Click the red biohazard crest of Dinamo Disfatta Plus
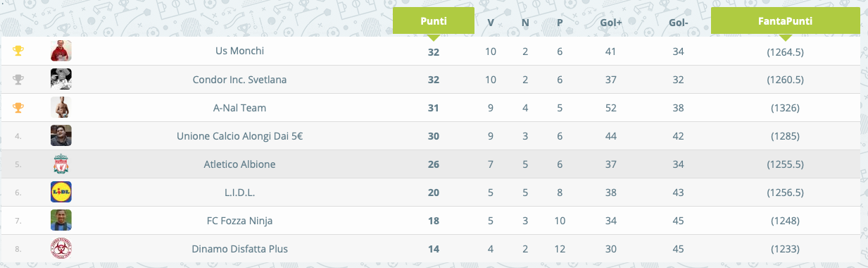Image resolution: width=868 pixels, height=268 pixels. pyautogui.click(x=61, y=248)
